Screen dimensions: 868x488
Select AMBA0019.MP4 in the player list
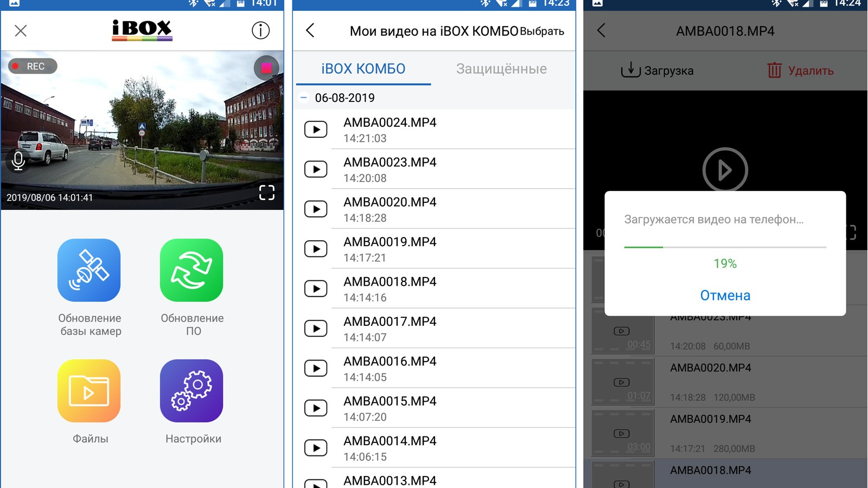pyautogui.click(x=711, y=419)
